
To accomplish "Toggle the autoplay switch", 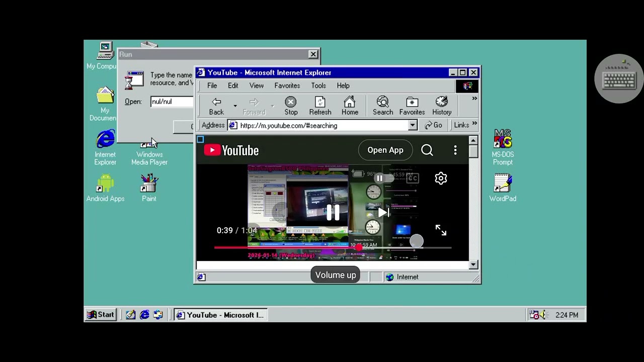I will 383,178.
